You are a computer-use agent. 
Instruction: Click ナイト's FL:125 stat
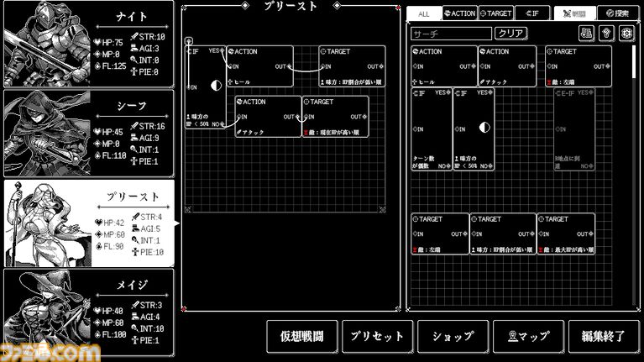(110, 66)
